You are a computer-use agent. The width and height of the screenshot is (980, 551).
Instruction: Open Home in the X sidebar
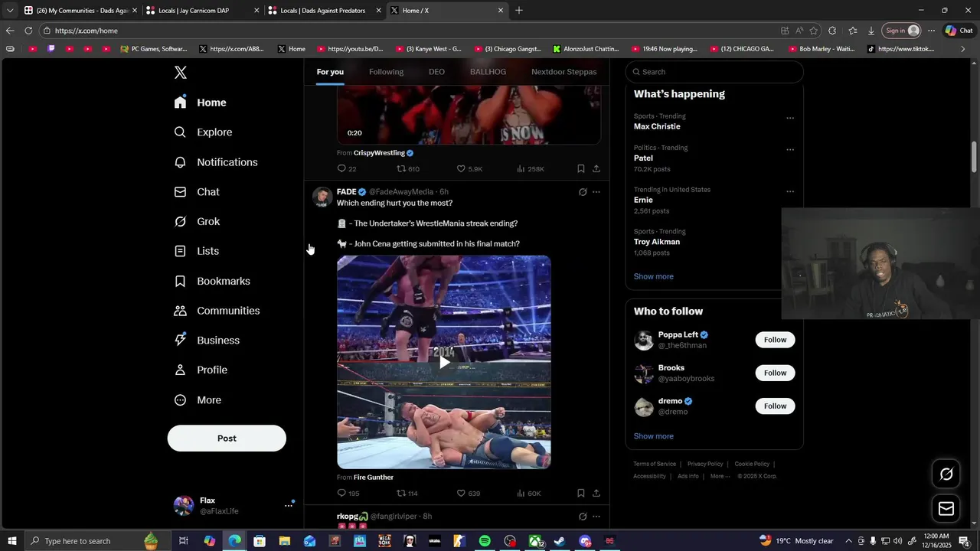201,103
